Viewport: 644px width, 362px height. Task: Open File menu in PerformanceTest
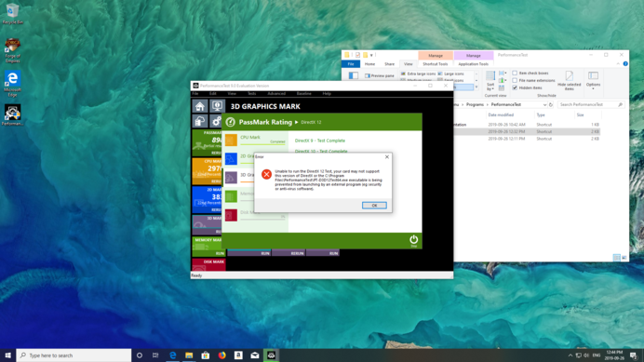click(195, 94)
